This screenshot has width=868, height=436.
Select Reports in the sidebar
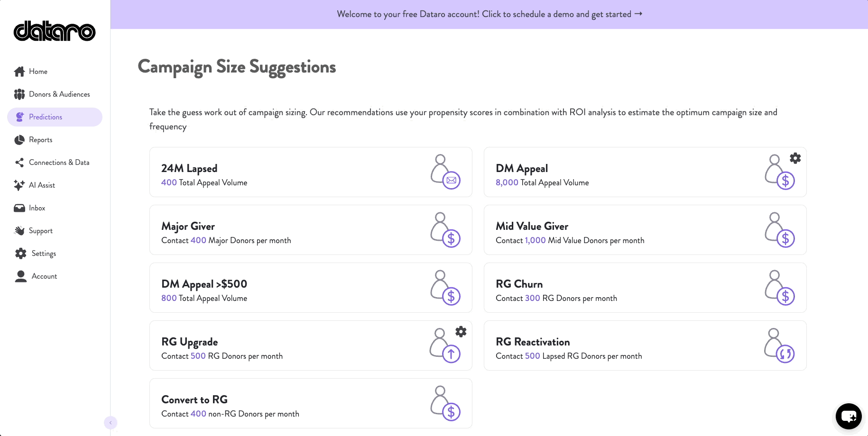(x=40, y=140)
